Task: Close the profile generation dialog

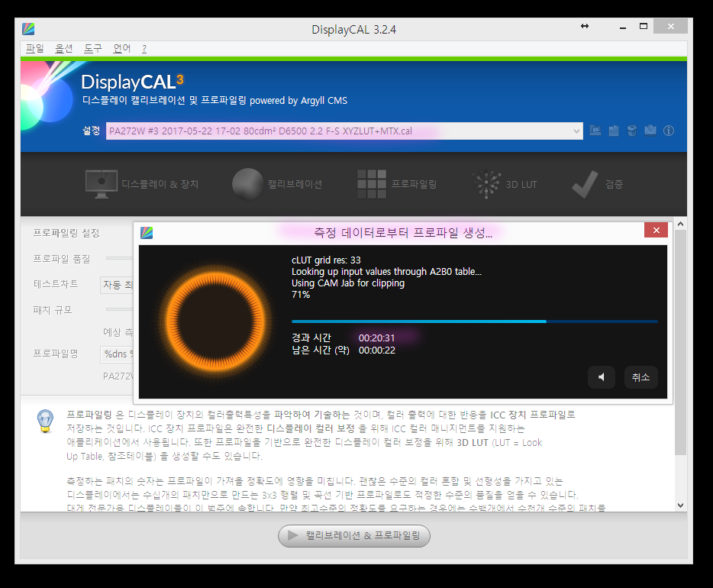Action: click(657, 230)
